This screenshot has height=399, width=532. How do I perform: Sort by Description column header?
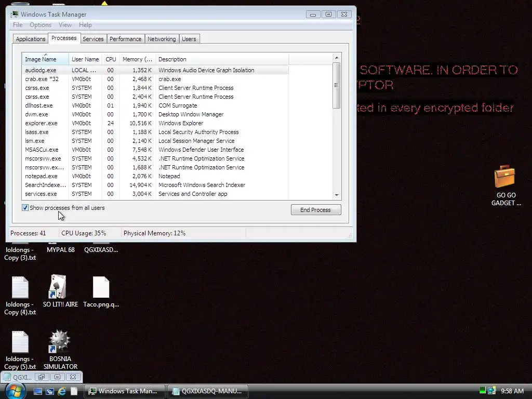click(x=222, y=59)
